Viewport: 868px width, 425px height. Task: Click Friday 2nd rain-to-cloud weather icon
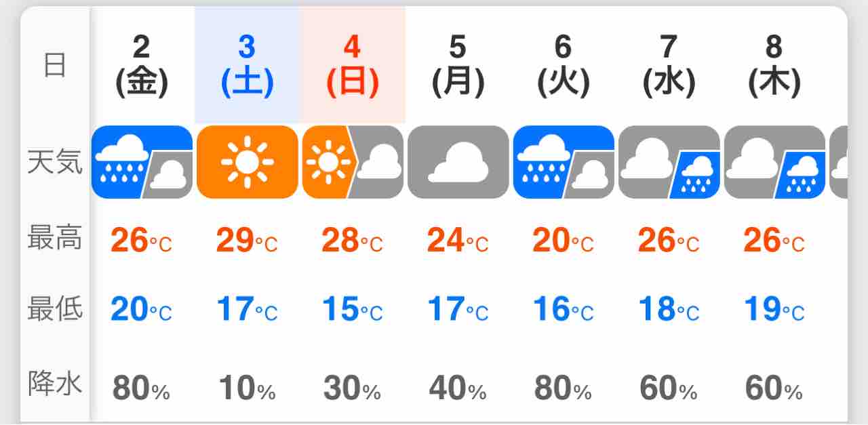click(142, 162)
